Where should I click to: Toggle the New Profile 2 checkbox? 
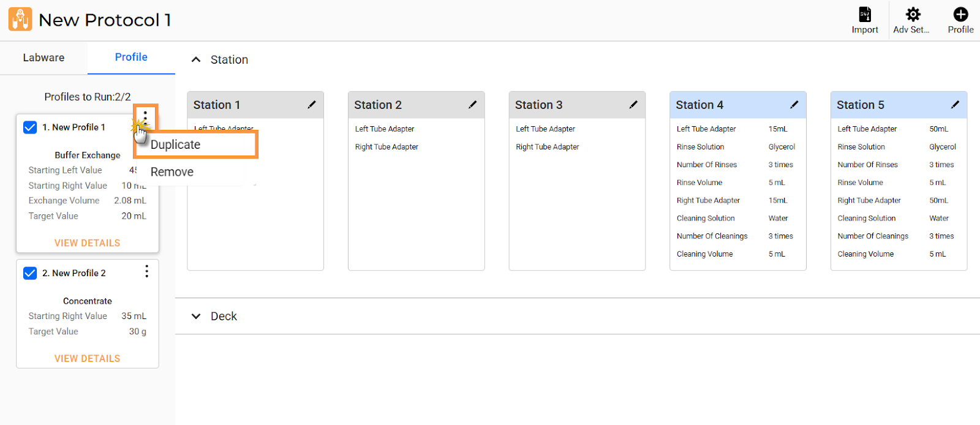point(30,273)
